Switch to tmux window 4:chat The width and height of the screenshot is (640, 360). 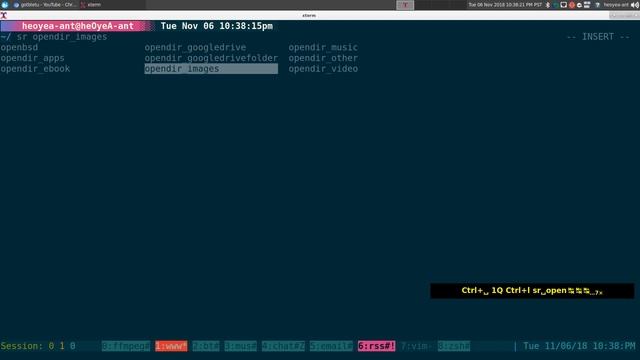click(x=283, y=346)
